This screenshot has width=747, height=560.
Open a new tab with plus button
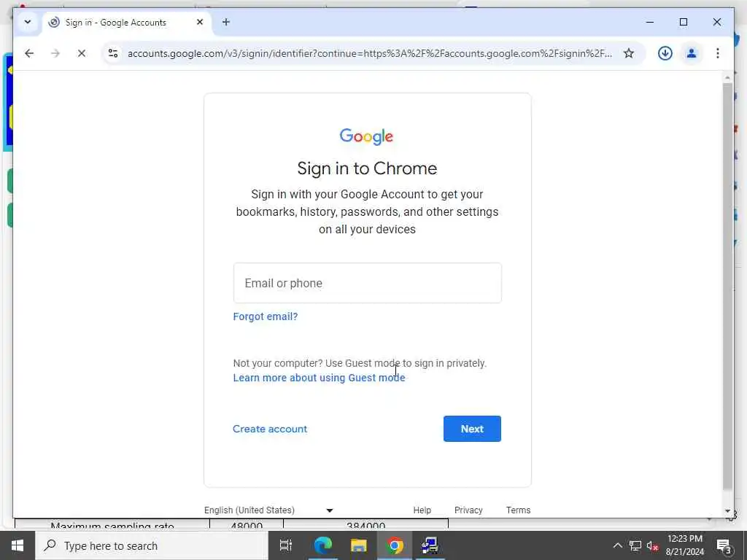point(226,22)
